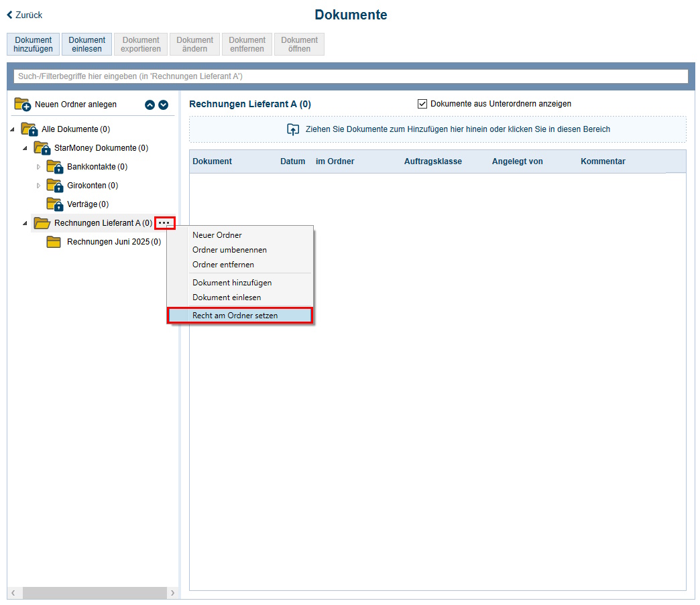
Task: Expand the Girokonten tree node
Action: click(x=38, y=186)
